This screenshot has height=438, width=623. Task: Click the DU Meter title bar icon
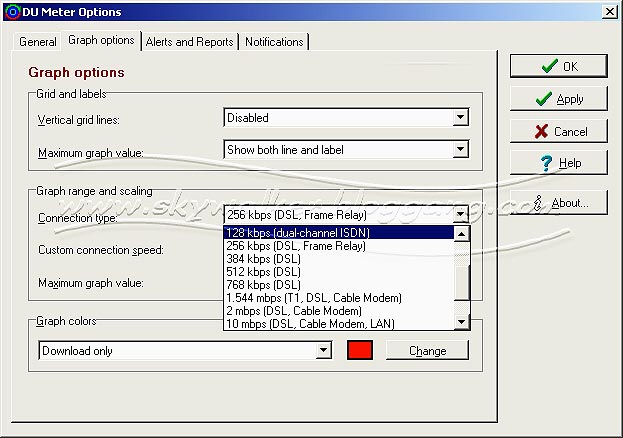[12, 12]
